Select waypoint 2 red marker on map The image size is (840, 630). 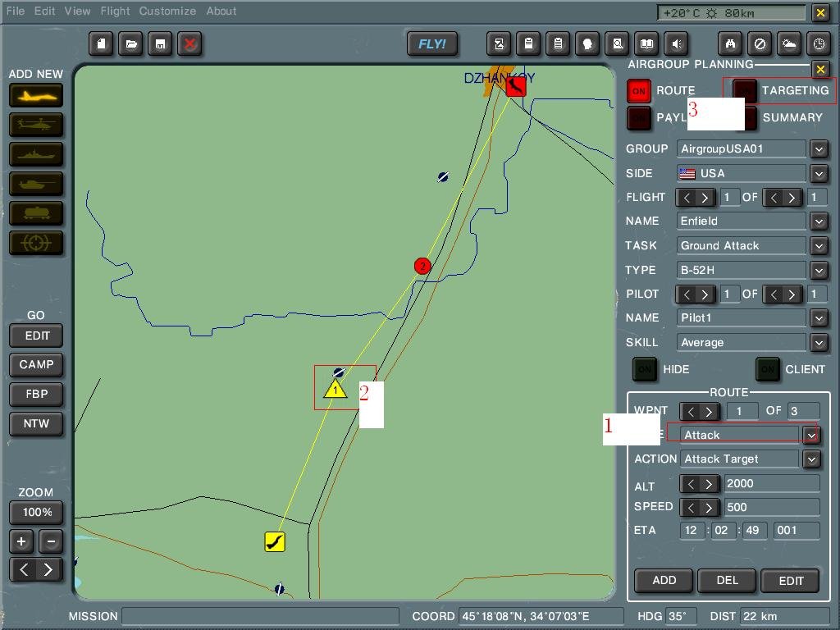pyautogui.click(x=422, y=266)
